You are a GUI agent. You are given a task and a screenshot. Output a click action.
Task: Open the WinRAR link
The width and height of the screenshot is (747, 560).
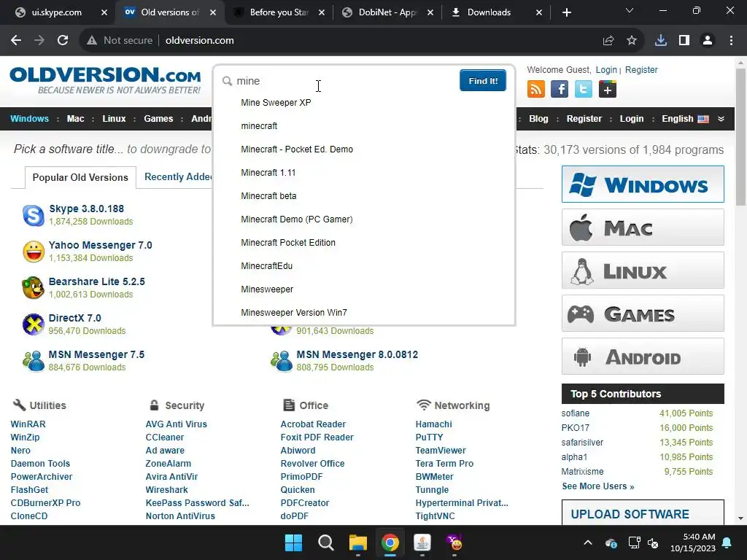tap(28, 424)
